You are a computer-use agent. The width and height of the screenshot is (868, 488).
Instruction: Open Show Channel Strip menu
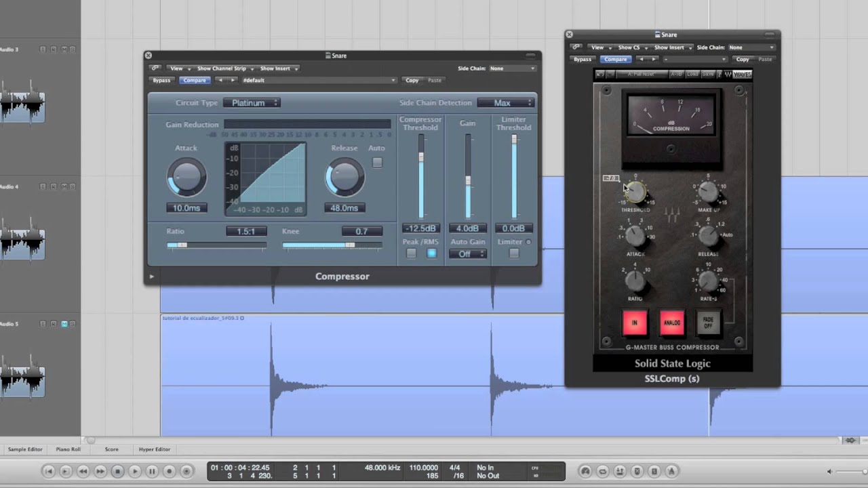click(x=224, y=68)
